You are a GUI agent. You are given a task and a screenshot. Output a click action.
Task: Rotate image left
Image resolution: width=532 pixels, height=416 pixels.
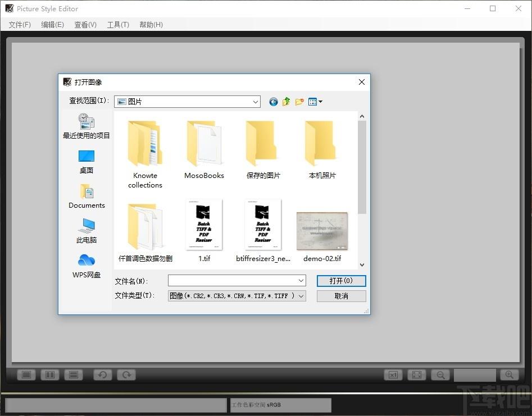[102, 374]
